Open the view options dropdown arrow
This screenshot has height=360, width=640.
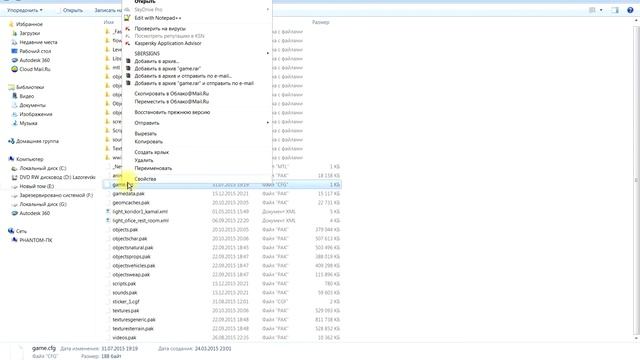pos(601,10)
